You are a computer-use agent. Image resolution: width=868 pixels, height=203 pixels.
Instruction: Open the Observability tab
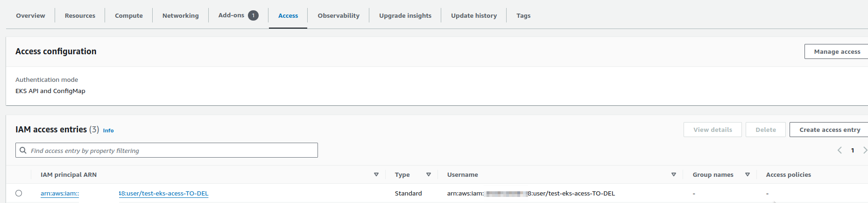(x=339, y=15)
